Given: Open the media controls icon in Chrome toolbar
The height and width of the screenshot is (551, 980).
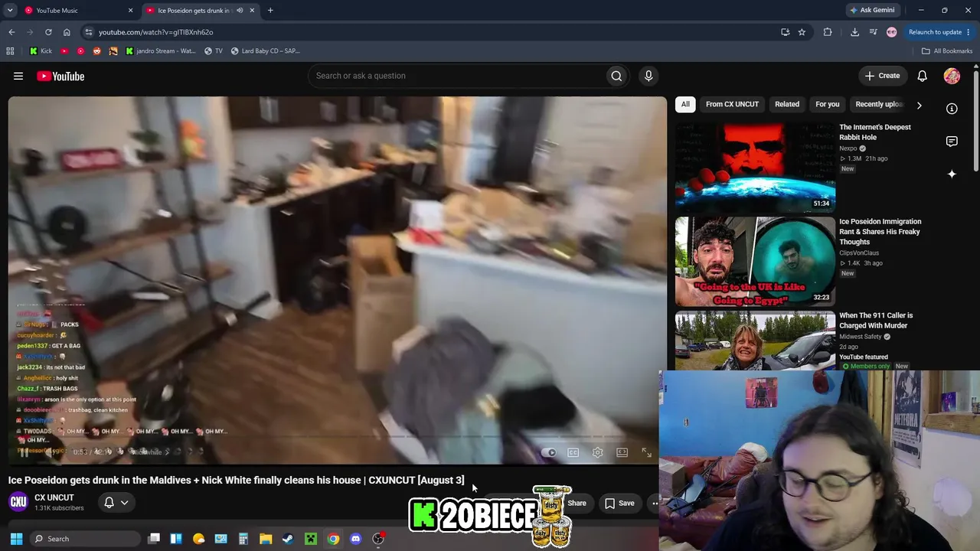Looking at the screenshot, I should point(873,32).
